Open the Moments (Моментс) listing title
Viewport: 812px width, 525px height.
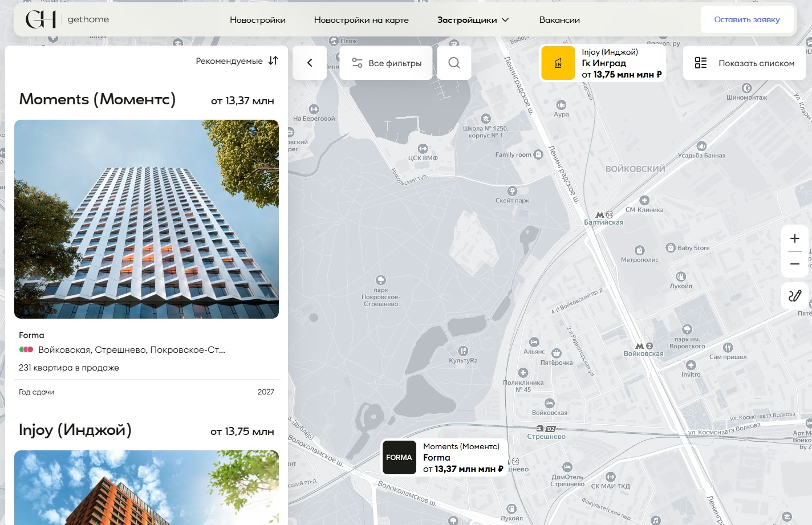pyautogui.click(x=98, y=99)
